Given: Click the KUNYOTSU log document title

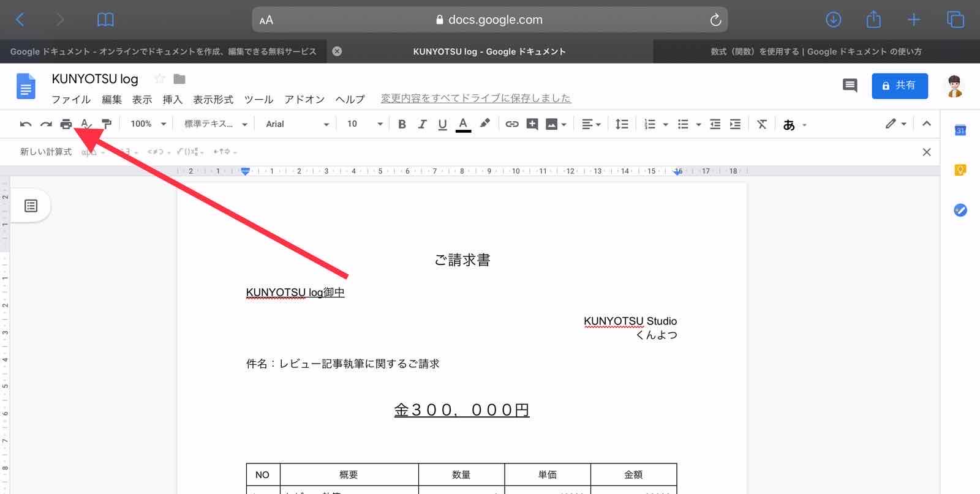Looking at the screenshot, I should (x=95, y=79).
